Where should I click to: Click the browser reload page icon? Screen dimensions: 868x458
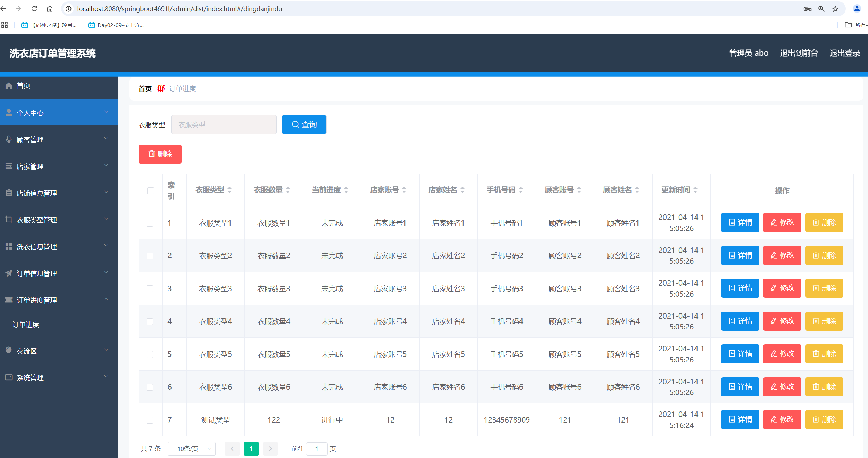tap(34, 9)
